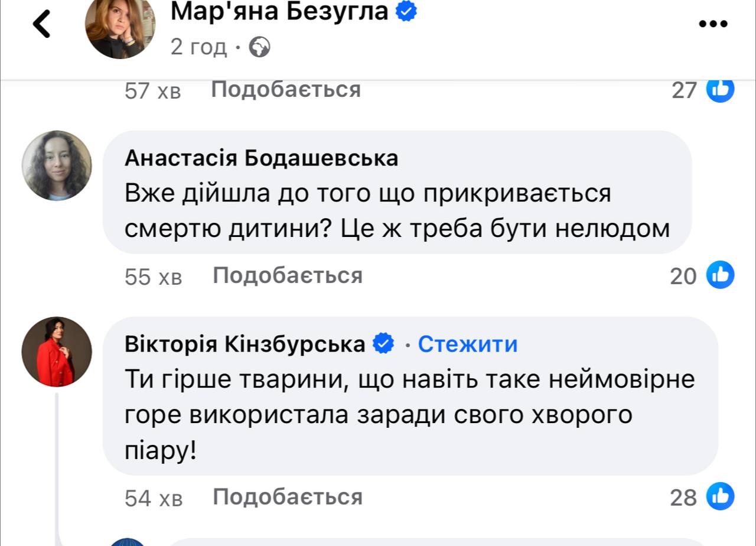View reactions via like icon beside 20

[721, 275]
